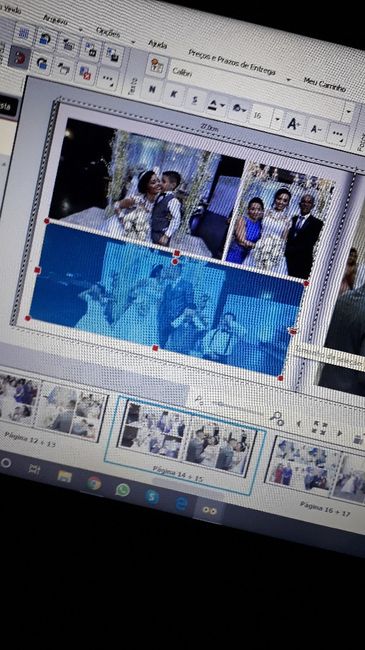Click the zoom slider track
Viewport: 365px width, 650px height.
pos(237,408)
